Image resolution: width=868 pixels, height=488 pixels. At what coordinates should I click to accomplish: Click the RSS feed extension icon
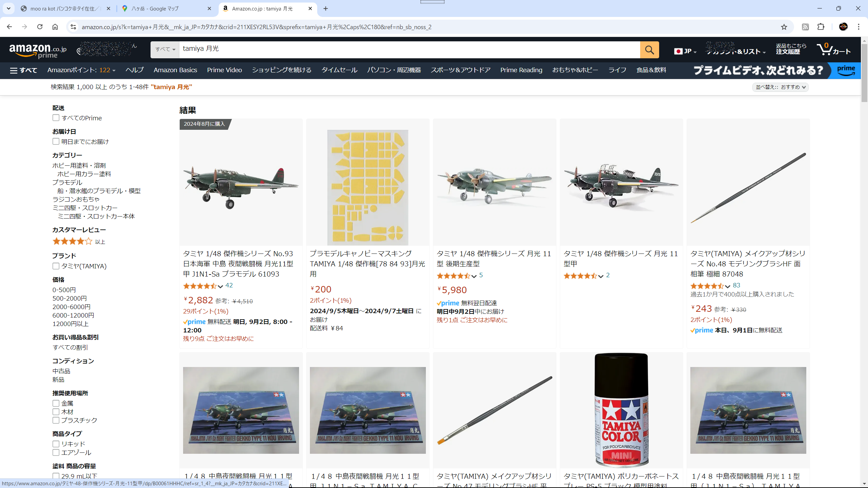(805, 27)
